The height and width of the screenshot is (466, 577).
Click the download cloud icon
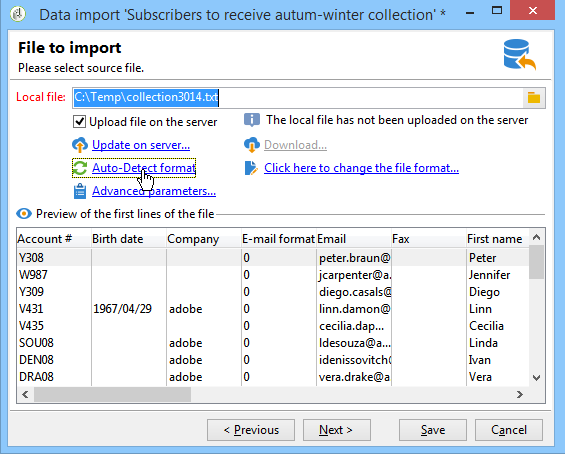point(252,145)
